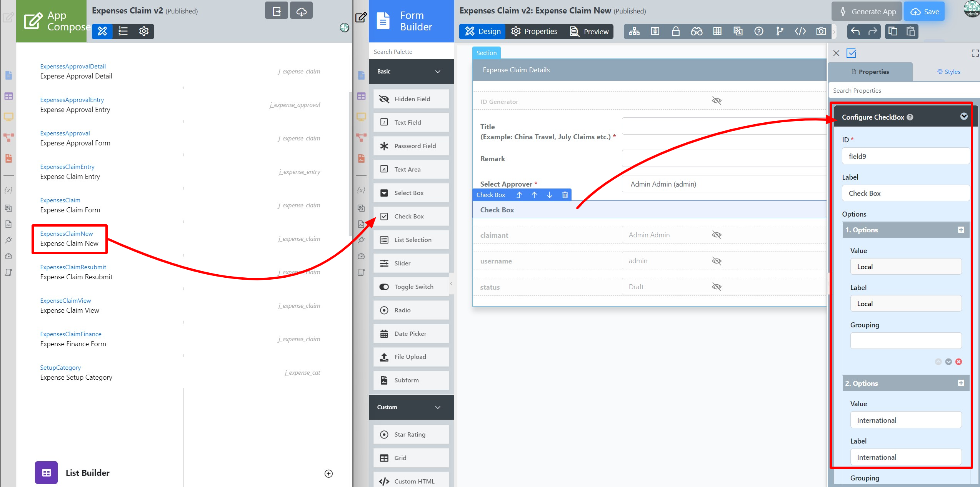Click the padlock permission icon in toolbar
Screen dimensions: 980x487
pyautogui.click(x=675, y=31)
